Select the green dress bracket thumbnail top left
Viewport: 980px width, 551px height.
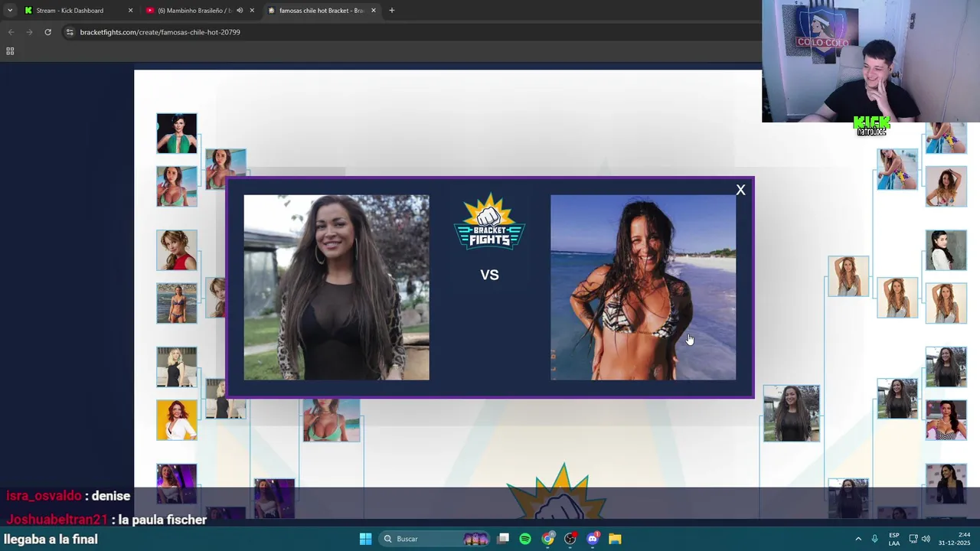click(177, 133)
